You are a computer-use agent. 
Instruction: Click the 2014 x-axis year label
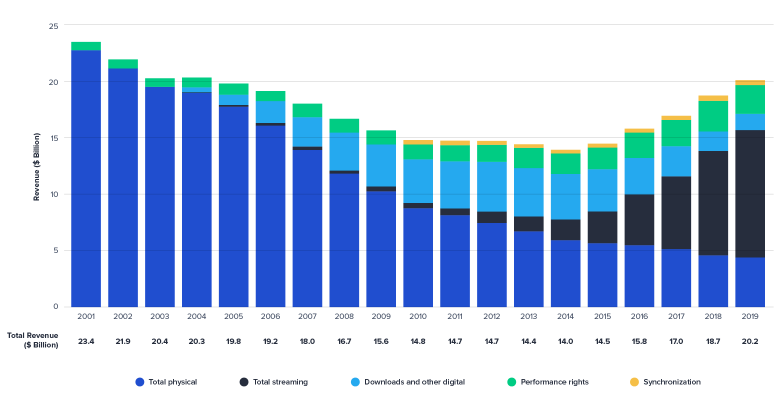click(566, 316)
